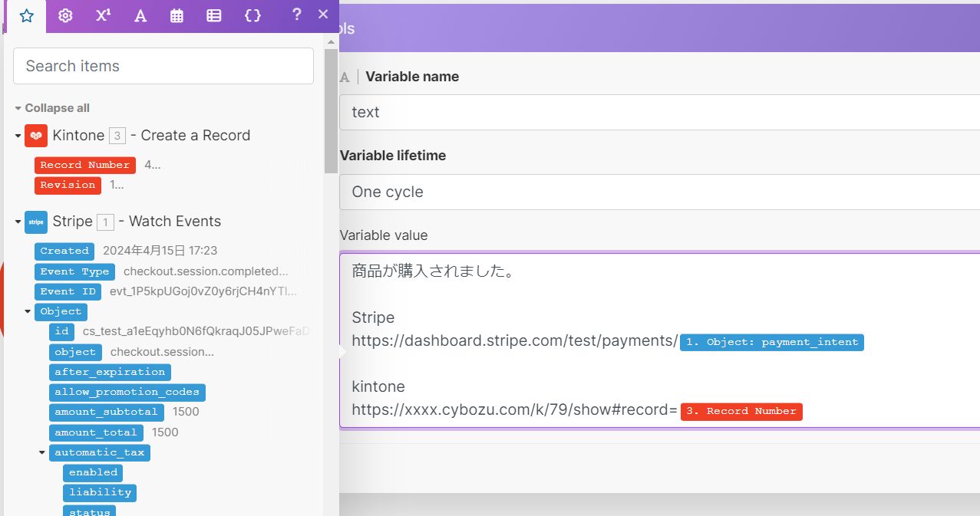The width and height of the screenshot is (980, 516).
Task: Select the 3. Record Number pill in value
Action: pos(741,411)
